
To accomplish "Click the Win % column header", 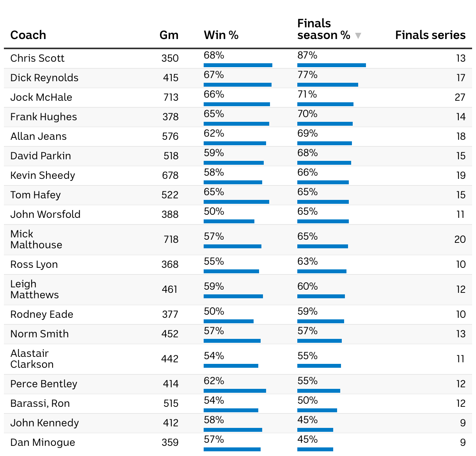I will [221, 35].
